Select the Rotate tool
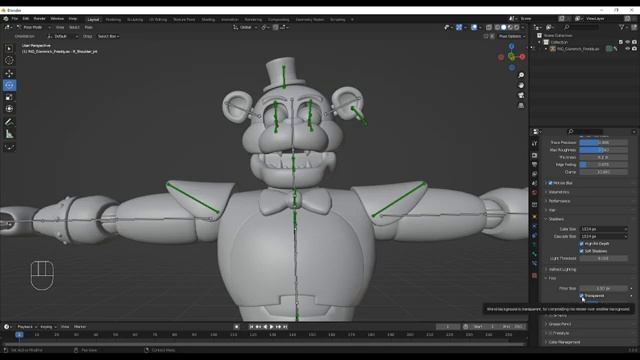The height and width of the screenshot is (360, 640). click(x=9, y=85)
